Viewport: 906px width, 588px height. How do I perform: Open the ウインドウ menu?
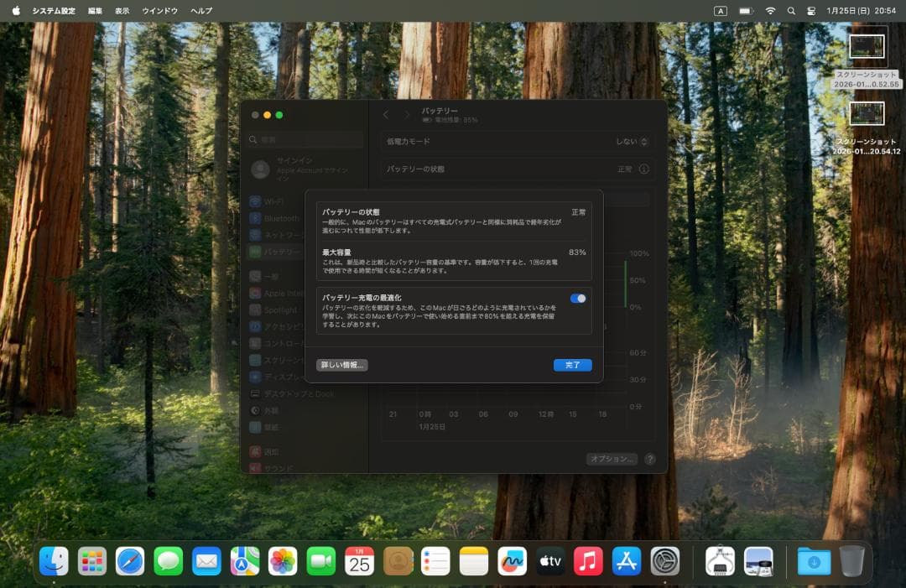tap(159, 11)
